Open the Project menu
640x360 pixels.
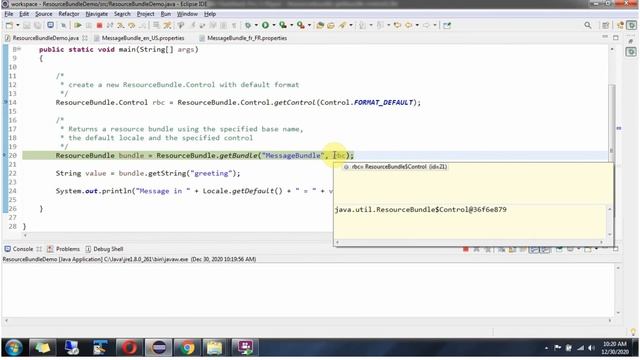point(145,14)
